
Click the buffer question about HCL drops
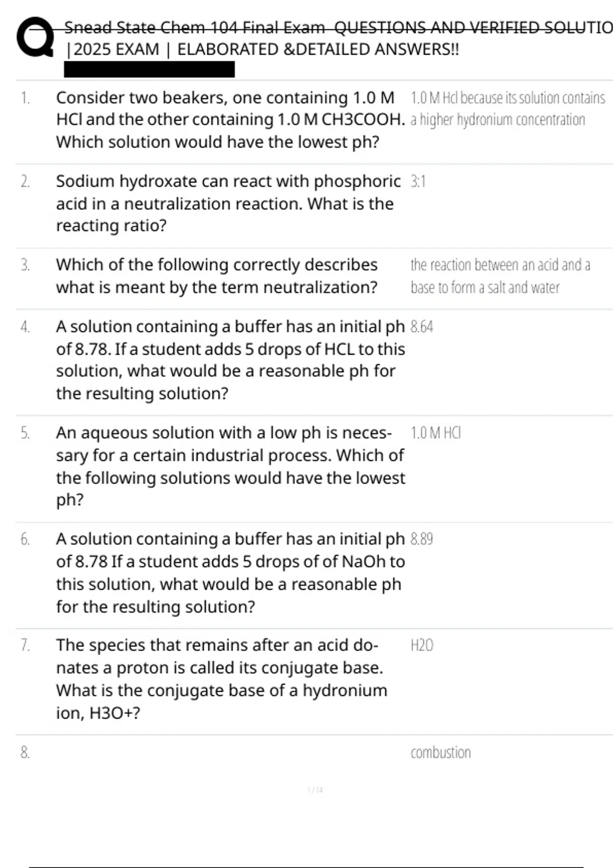click(x=230, y=359)
